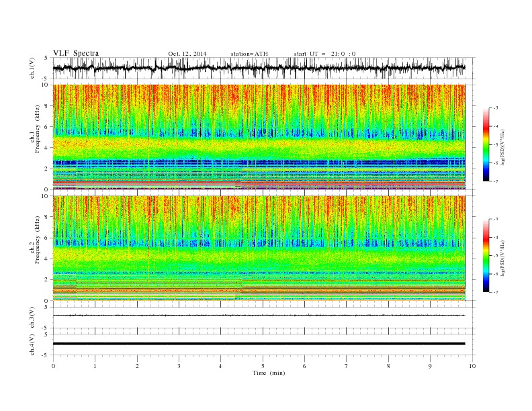Screen dimensions: 532x411
Task: Click the "-3" label on ch.1 color bar
Action: 496,107
